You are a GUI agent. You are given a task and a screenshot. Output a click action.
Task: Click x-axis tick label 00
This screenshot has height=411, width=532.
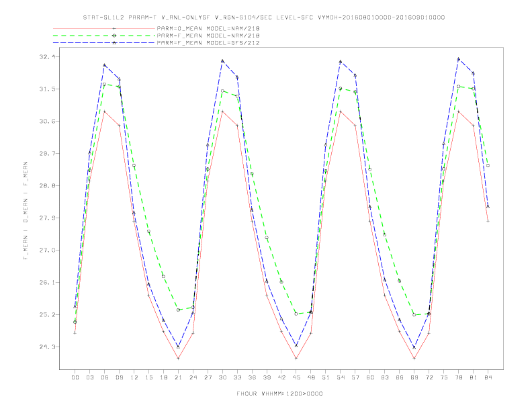click(x=75, y=377)
